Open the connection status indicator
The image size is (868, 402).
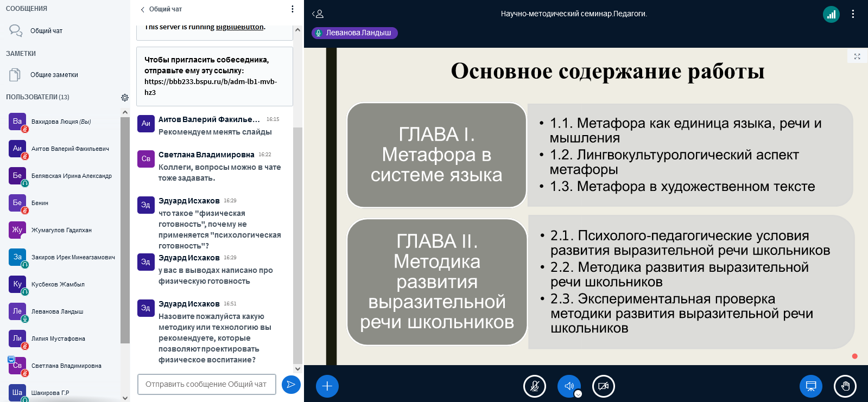click(831, 14)
